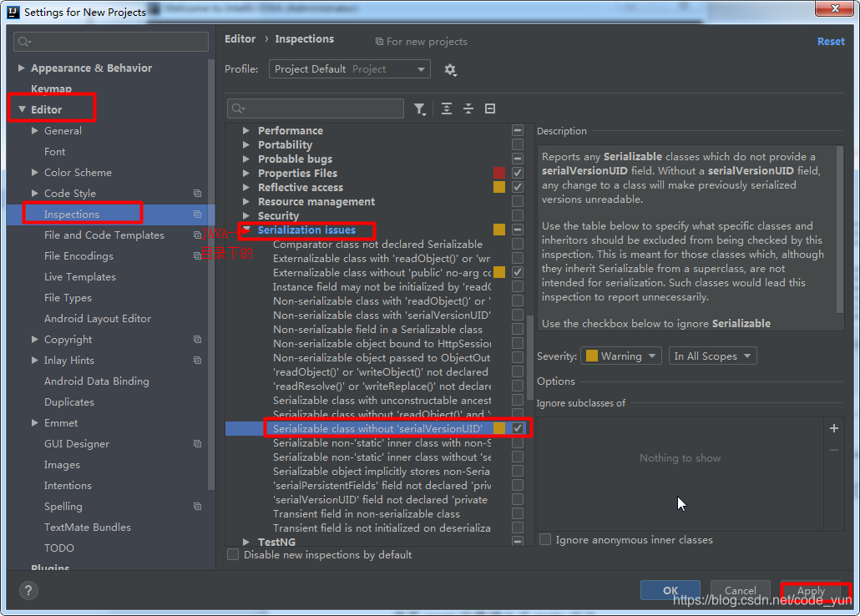Click the copy icon beside GUI Designer
The height and width of the screenshot is (616, 860).
tap(197, 444)
